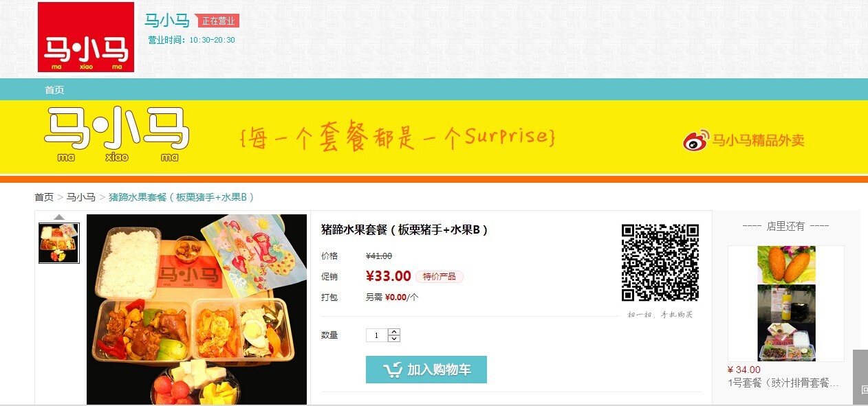Click the quantity input field
Screen dimensions: 868x406
(x=377, y=335)
